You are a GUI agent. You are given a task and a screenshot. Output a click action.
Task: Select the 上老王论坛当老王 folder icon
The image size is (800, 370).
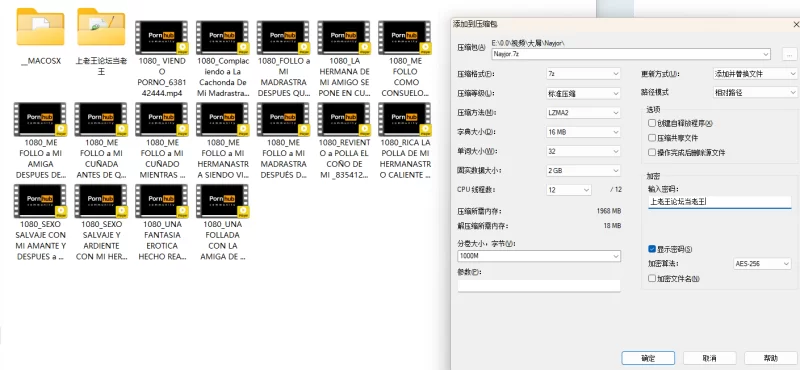[102, 27]
